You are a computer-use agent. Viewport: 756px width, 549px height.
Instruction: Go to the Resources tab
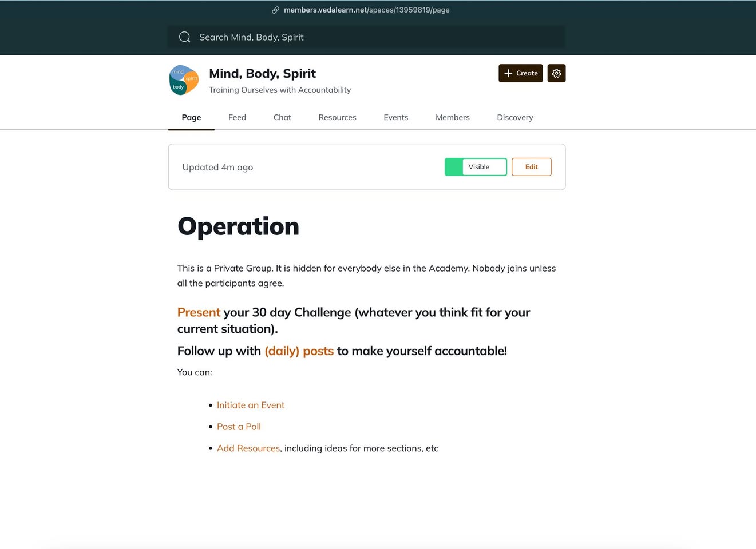(x=337, y=117)
